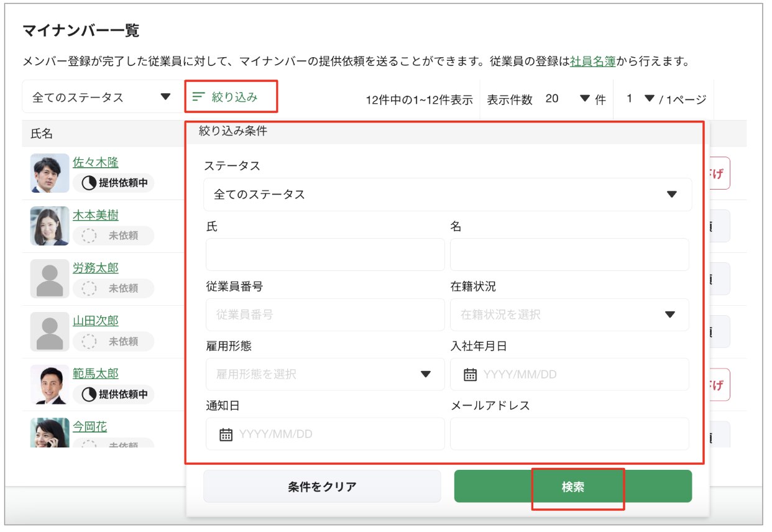Click 未依頼 status badge under 労務太郎

click(x=113, y=288)
